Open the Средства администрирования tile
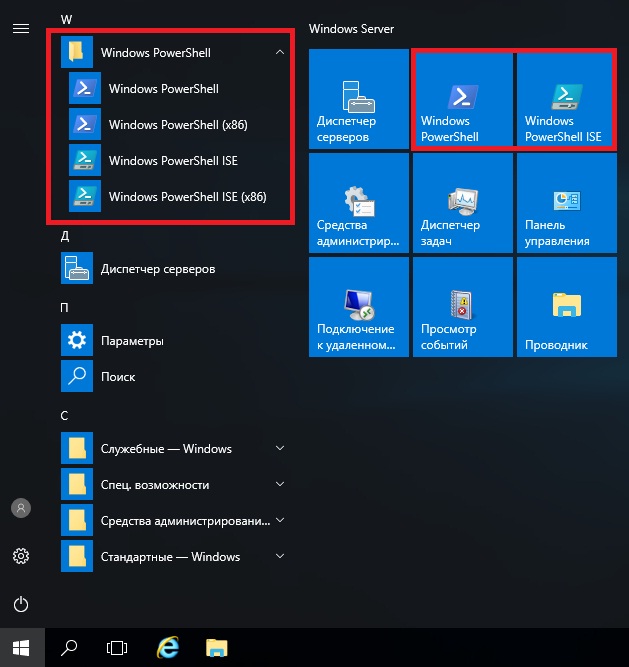Image resolution: width=629 pixels, height=667 pixels. (359, 203)
